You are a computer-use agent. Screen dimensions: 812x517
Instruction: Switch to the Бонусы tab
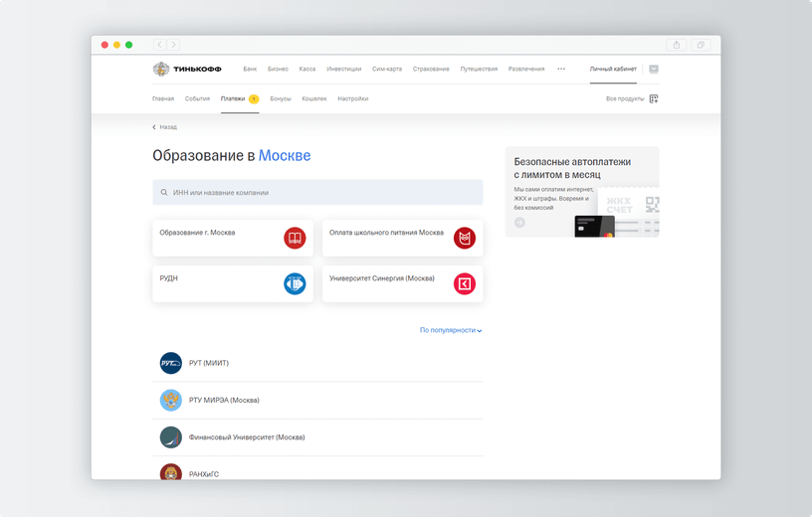(x=281, y=98)
